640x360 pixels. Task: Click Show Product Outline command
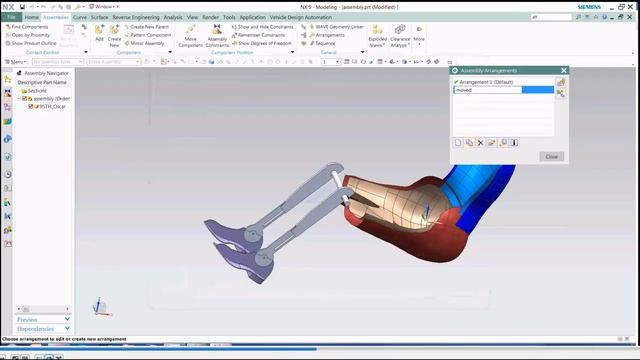[31, 43]
